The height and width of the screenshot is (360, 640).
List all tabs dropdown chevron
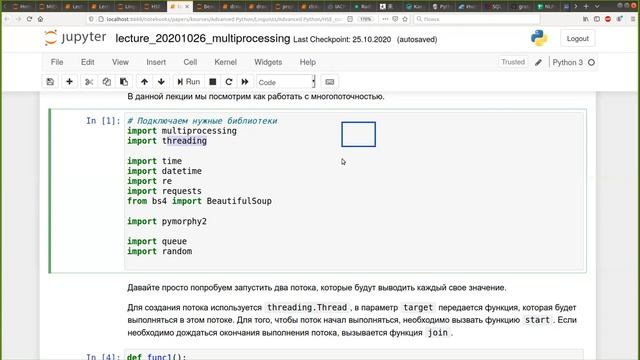(x=597, y=6)
